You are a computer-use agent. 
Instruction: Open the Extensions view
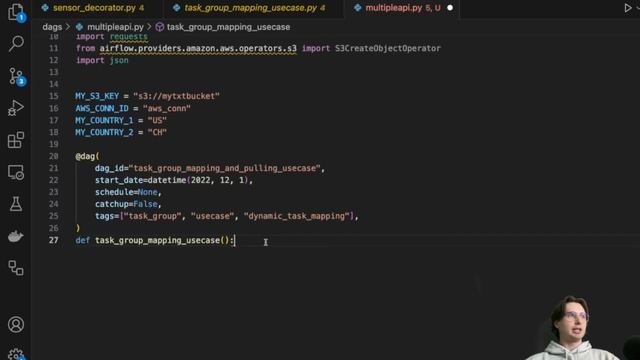pyautogui.click(x=16, y=140)
